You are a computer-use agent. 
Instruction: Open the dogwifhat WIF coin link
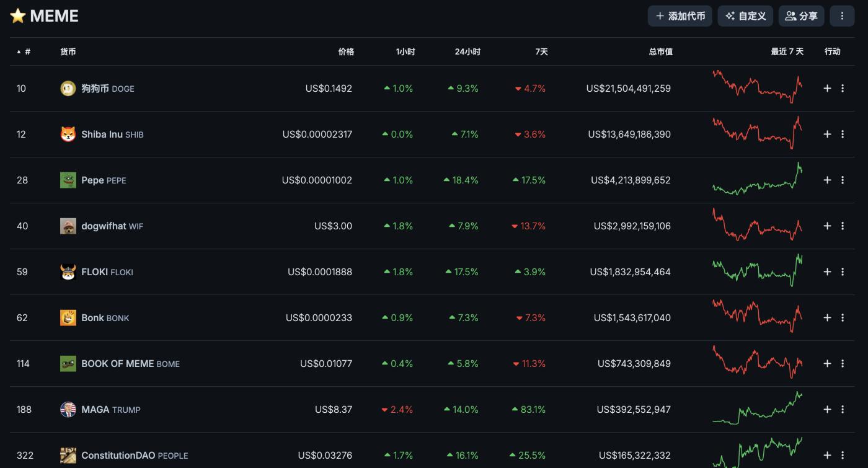point(112,226)
